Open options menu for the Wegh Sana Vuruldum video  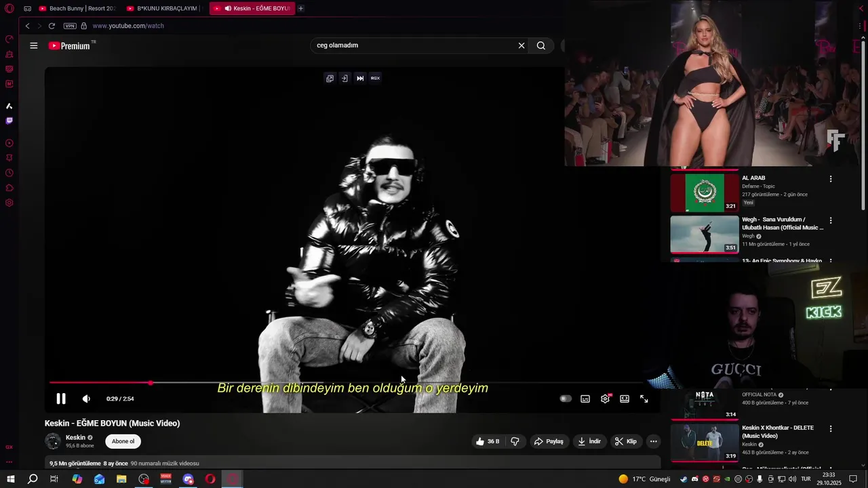(x=831, y=220)
